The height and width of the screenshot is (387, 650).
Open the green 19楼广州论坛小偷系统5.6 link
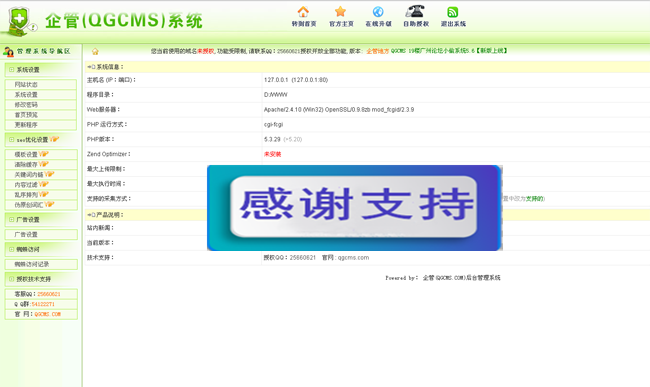point(449,51)
